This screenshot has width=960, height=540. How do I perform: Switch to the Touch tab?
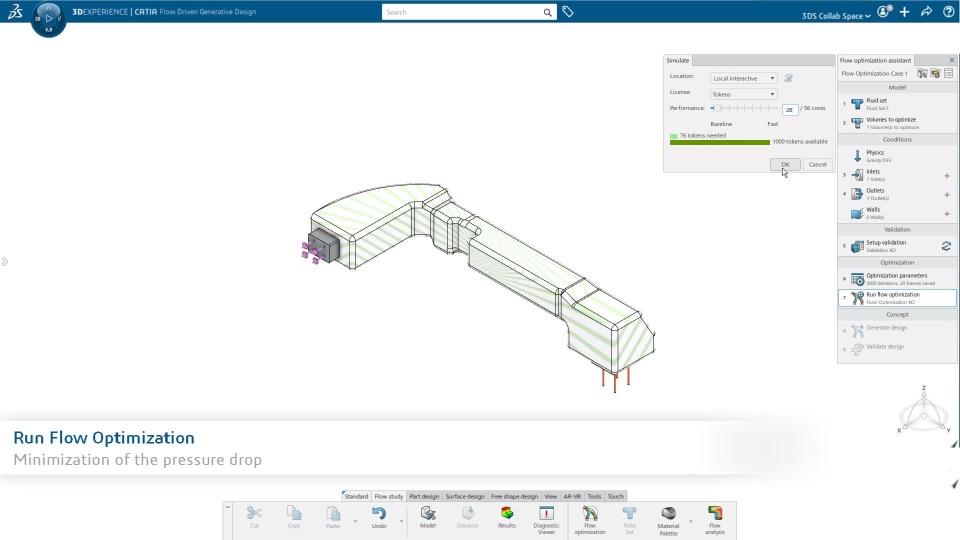[x=616, y=497]
